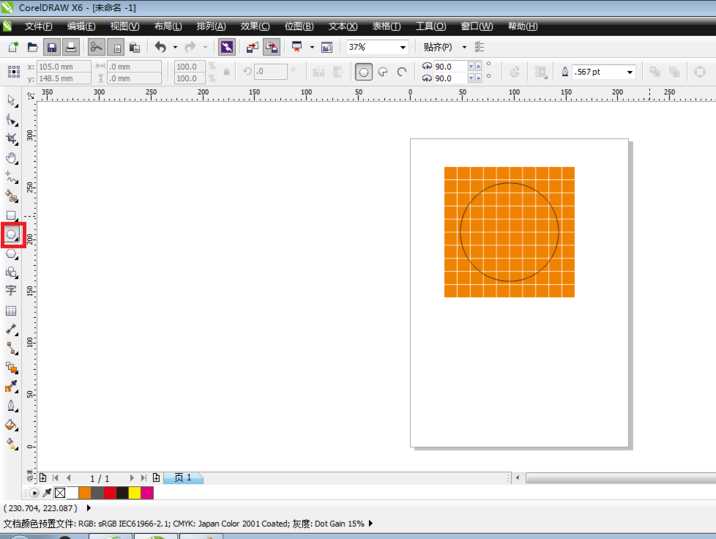Pick the Table tool in the toolbox
This screenshot has height=539, width=716.
tap(12, 310)
